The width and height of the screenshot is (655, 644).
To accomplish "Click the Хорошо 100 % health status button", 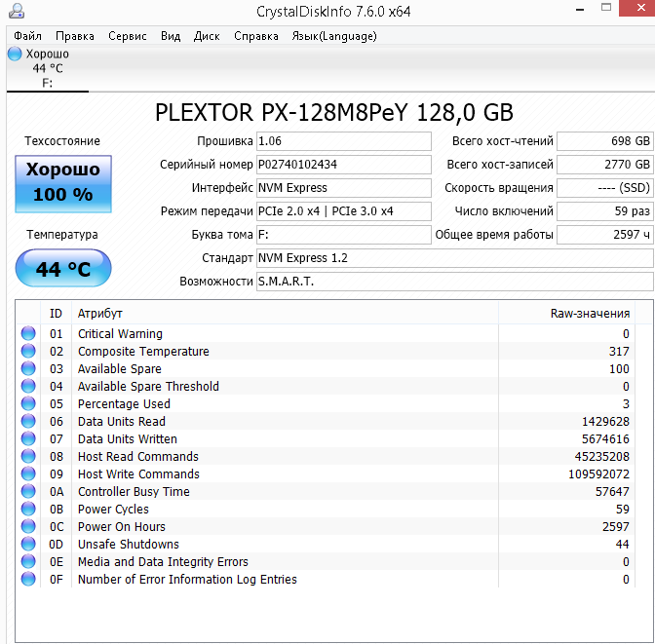I will 63,184.
